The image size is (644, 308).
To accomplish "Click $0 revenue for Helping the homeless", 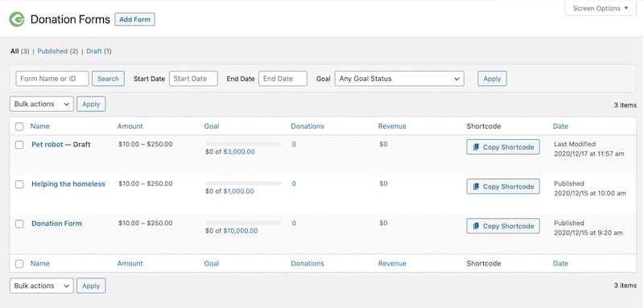I will 383,183.
